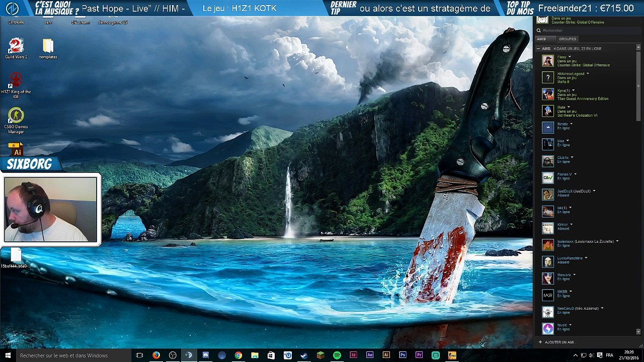
Task: Open Adobe Premiere Pro from the taskbar
Action: click(419, 355)
